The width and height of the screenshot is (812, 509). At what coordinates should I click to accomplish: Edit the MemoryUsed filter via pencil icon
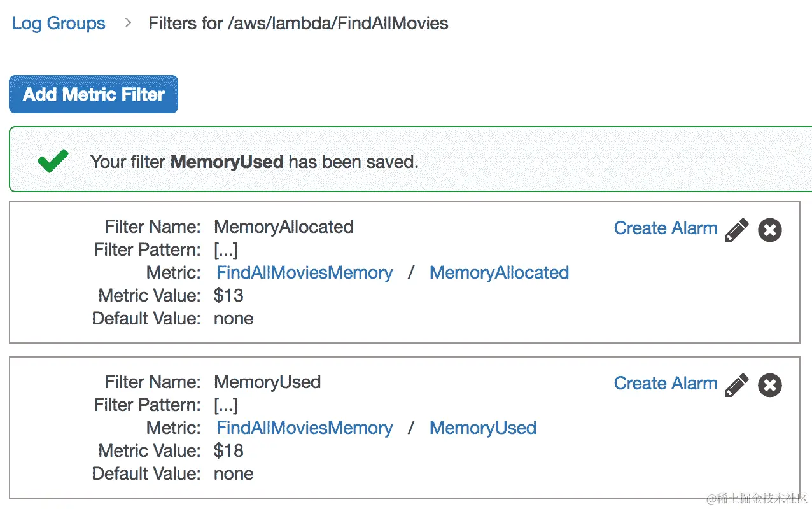(x=737, y=385)
